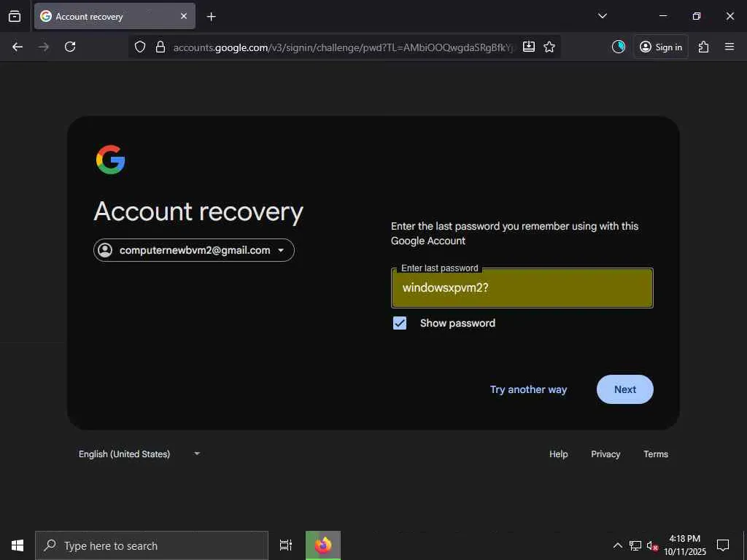Viewport: 747px width, 560px height.
Task: Click the Firefox taskbar icon
Action: pyautogui.click(x=323, y=545)
